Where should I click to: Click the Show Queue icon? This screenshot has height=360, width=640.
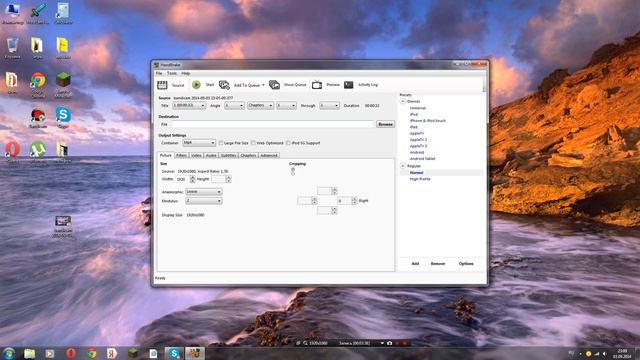tap(274, 84)
